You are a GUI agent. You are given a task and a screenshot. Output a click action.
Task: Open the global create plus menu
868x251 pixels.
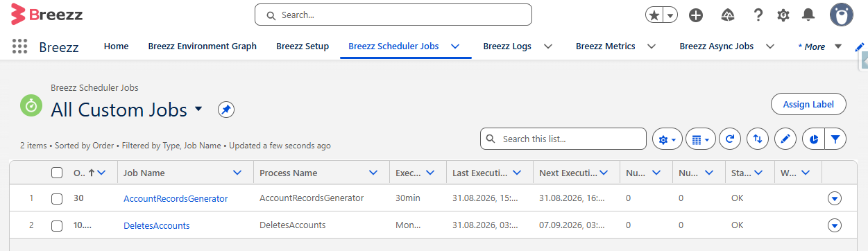click(x=696, y=15)
